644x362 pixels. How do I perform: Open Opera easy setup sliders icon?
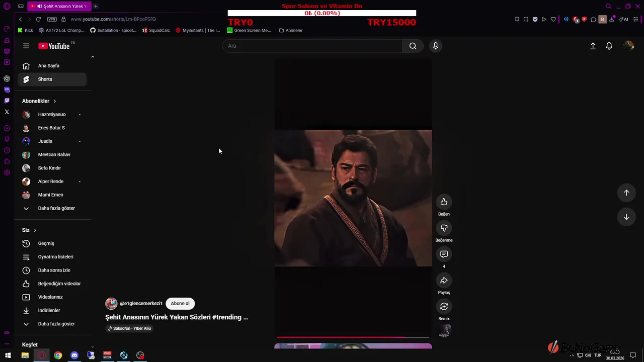pos(636,19)
